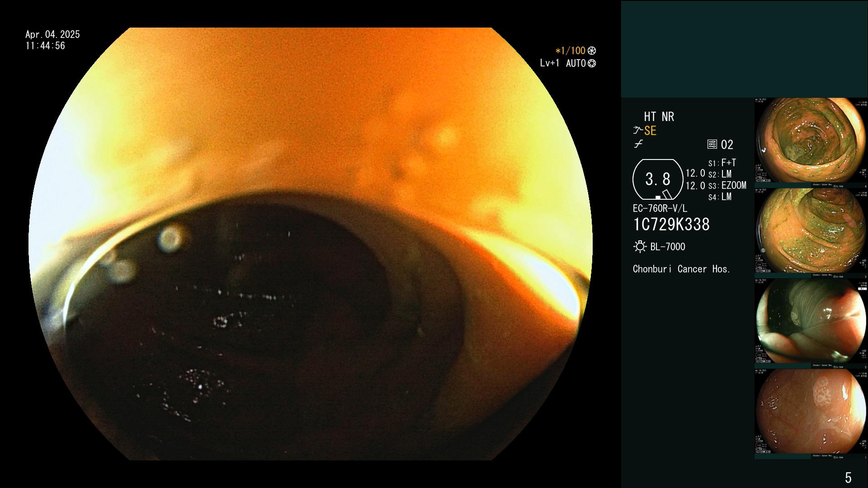Viewport: 868px width, 488px height.
Task: Click the S1: F+T switch assignment
Action: click(722, 163)
